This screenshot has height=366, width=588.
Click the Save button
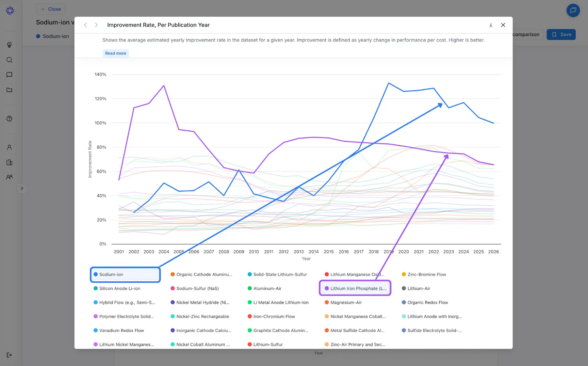pyautogui.click(x=561, y=34)
